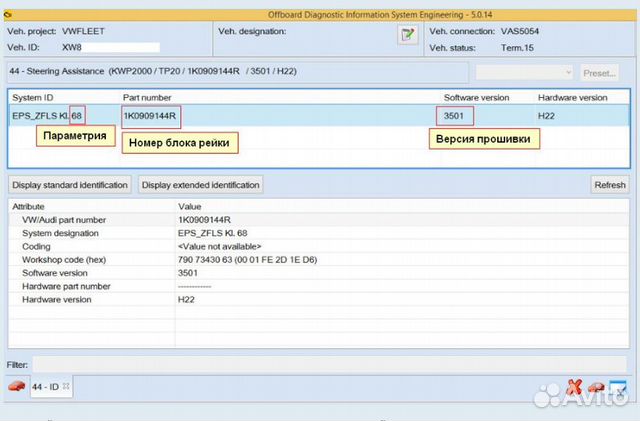This screenshot has width=640, height=421.
Task: Click the Value column header
Action: [189, 207]
